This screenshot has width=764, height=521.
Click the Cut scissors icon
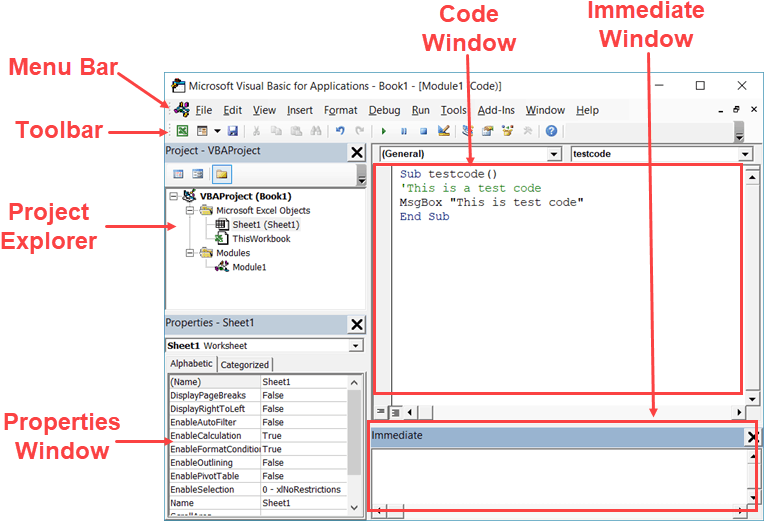256,131
